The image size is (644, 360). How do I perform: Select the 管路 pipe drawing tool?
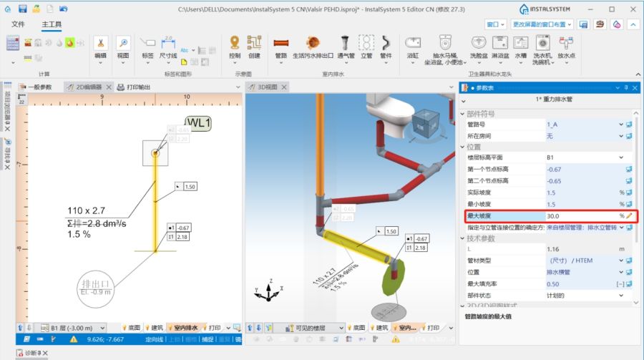pos(280,46)
